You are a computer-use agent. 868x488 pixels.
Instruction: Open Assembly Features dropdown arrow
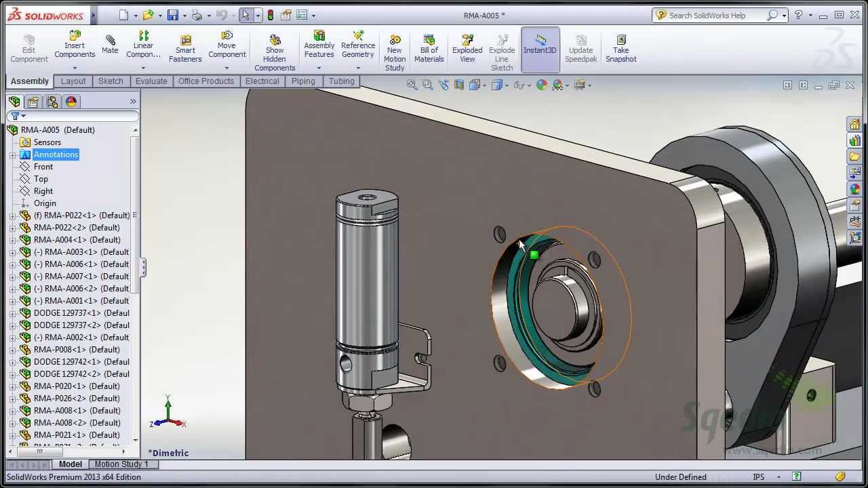pos(319,68)
